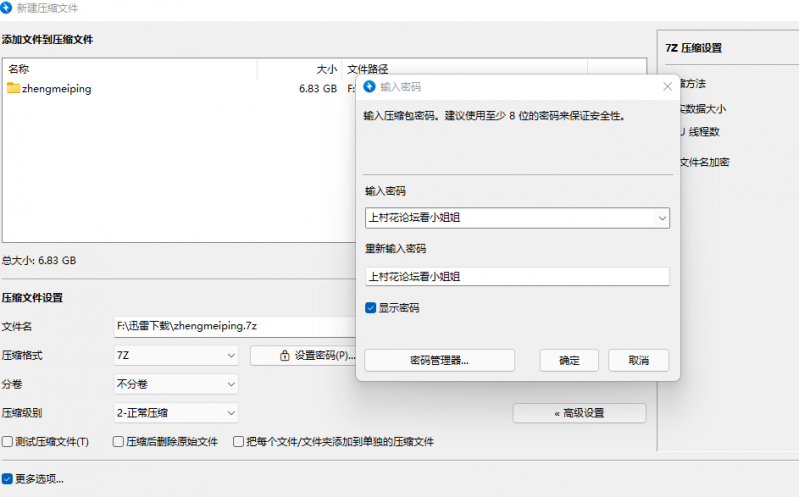Image resolution: width=799 pixels, height=497 pixels.
Task: Sort file list by 名称 column header
Action: point(130,69)
